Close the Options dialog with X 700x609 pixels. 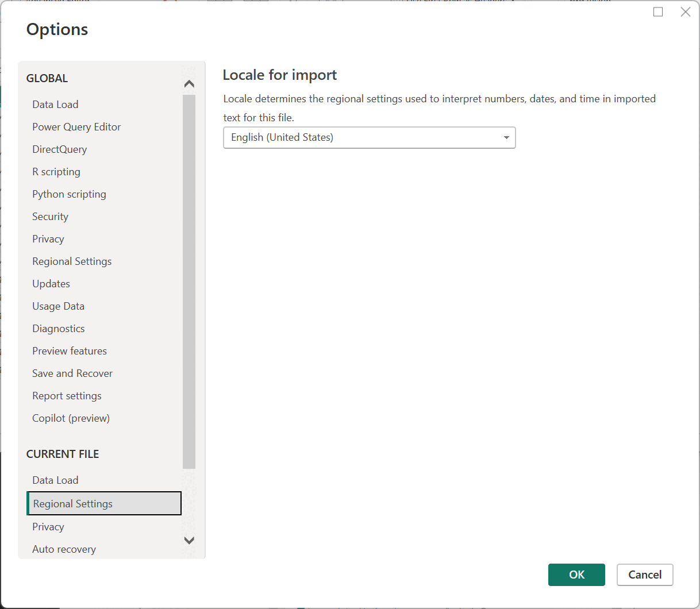point(686,12)
